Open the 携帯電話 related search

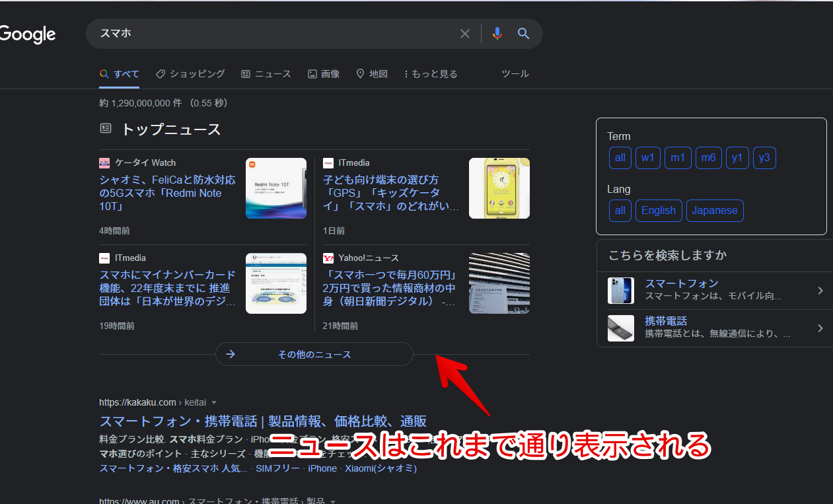pos(666,321)
